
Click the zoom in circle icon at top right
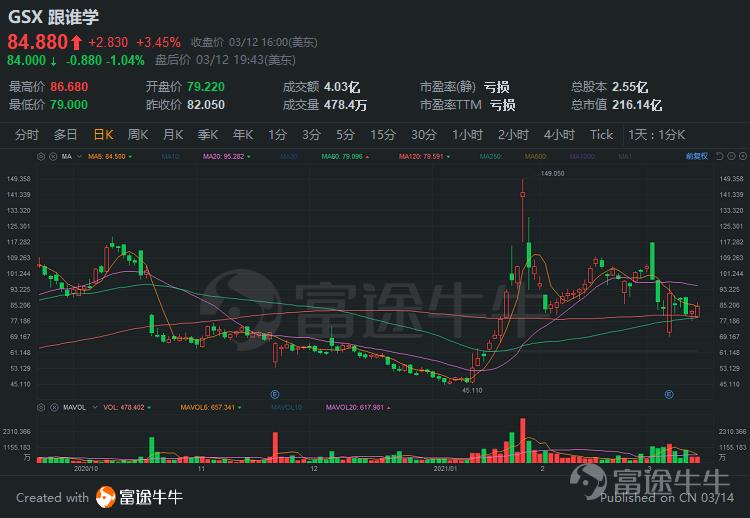(742, 156)
